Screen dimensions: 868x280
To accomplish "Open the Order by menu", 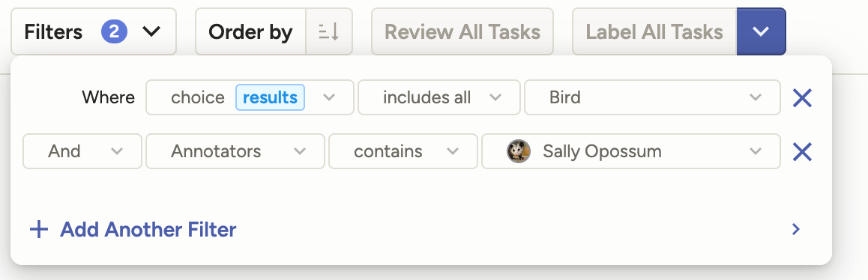I will 250,31.
